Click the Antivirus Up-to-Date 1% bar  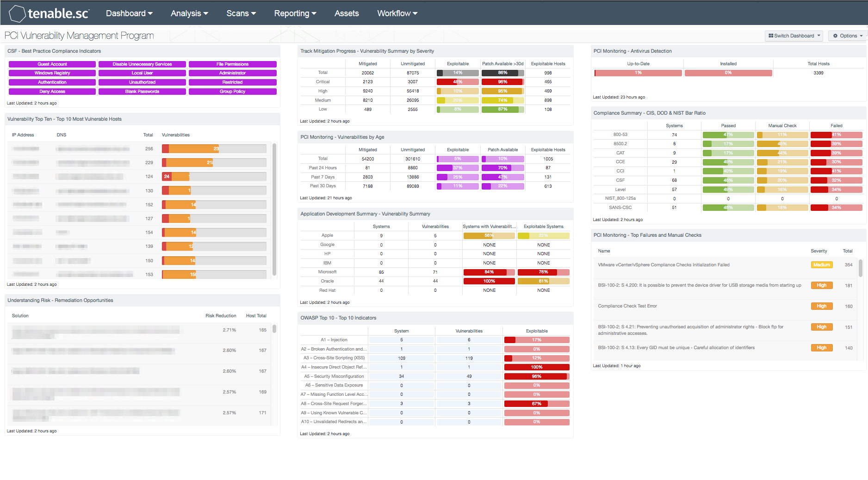tap(638, 73)
